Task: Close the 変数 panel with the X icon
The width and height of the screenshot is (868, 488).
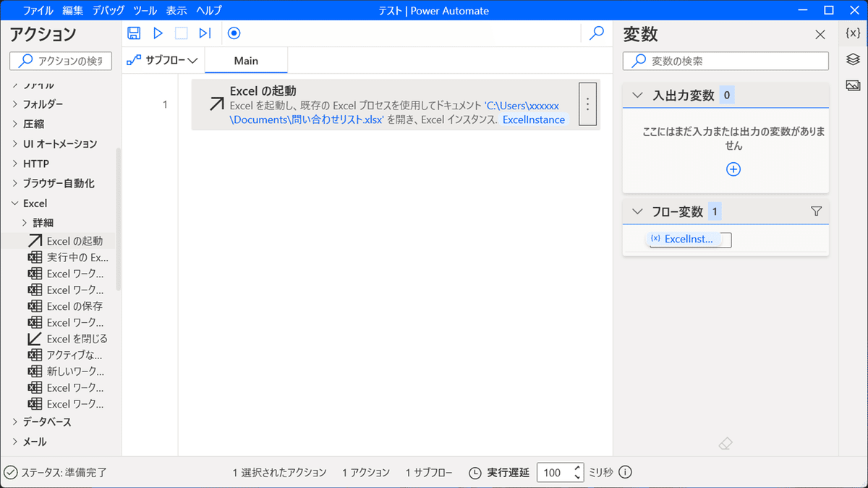Action: pos(820,35)
